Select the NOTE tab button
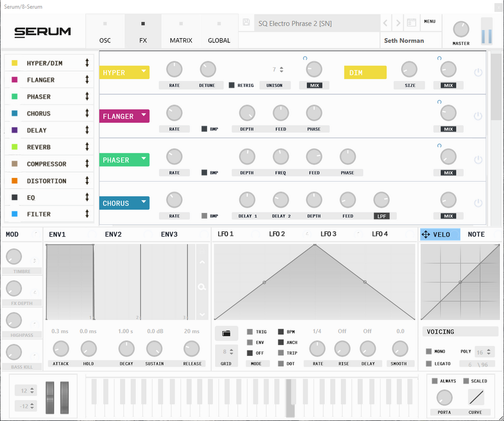Image resolution: width=504 pixels, height=421 pixels. click(476, 235)
